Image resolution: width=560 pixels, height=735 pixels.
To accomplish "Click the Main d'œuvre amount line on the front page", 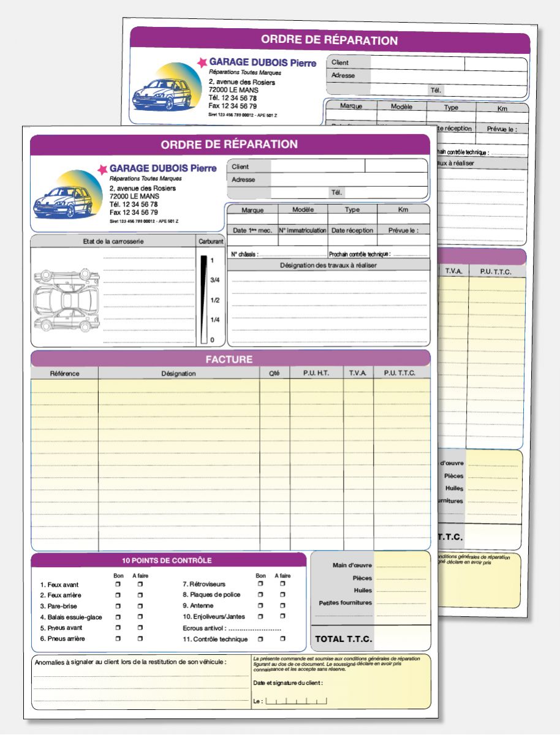I will [402, 565].
